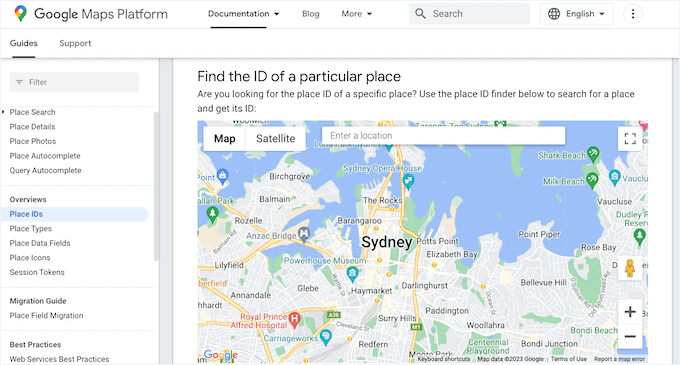Open Web Services Best Practices
680x365 pixels.
pos(59,359)
